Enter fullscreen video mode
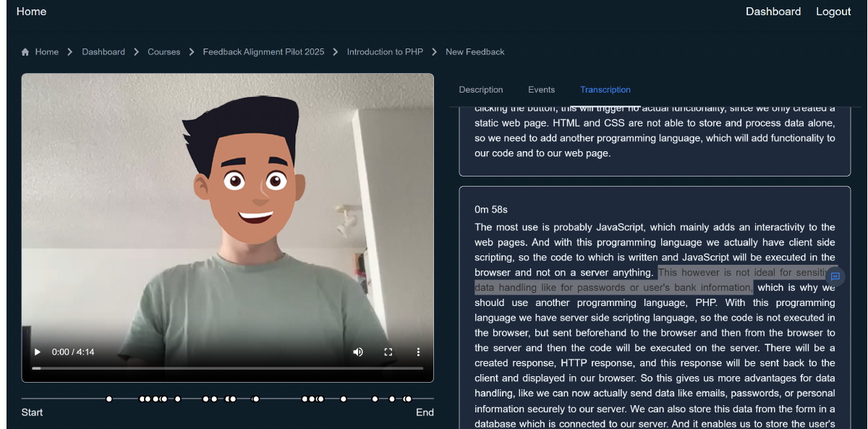The image size is (868, 429). coord(388,352)
